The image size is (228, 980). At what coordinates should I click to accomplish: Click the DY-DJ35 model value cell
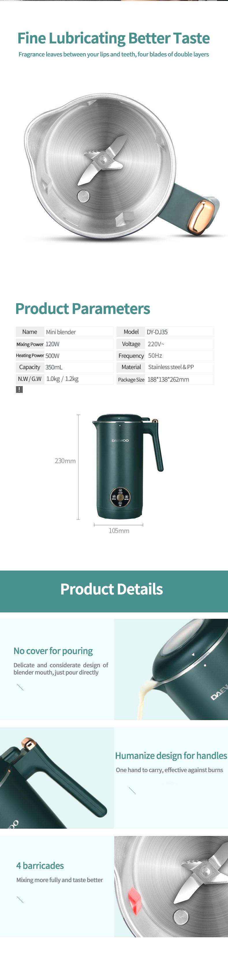[x=179, y=332]
